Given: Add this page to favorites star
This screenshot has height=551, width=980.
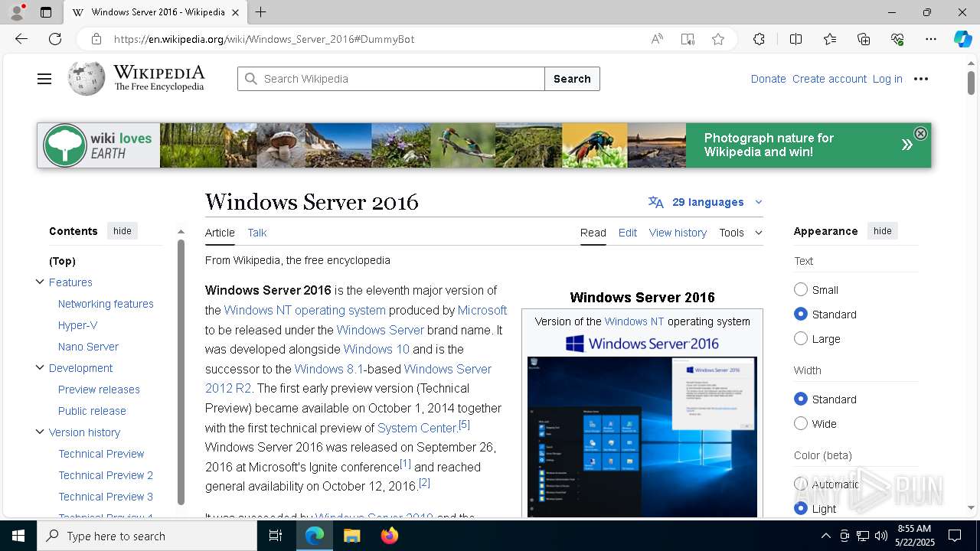Looking at the screenshot, I should (718, 39).
